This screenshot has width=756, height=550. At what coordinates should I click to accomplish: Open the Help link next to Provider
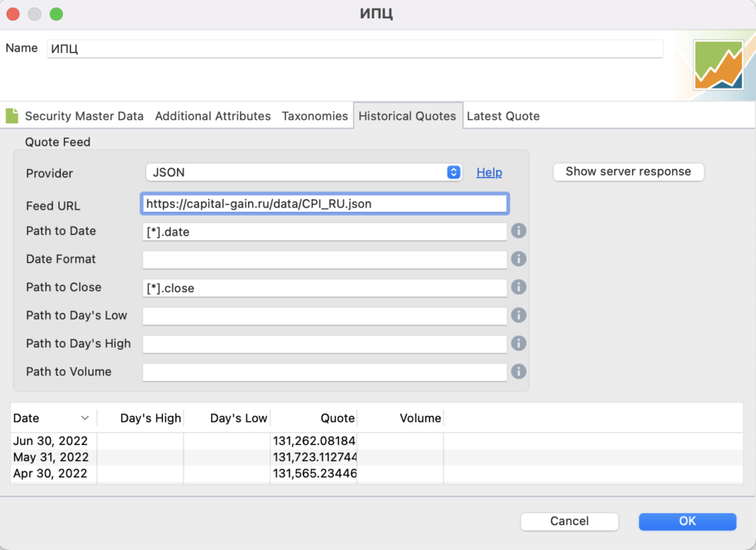489,173
